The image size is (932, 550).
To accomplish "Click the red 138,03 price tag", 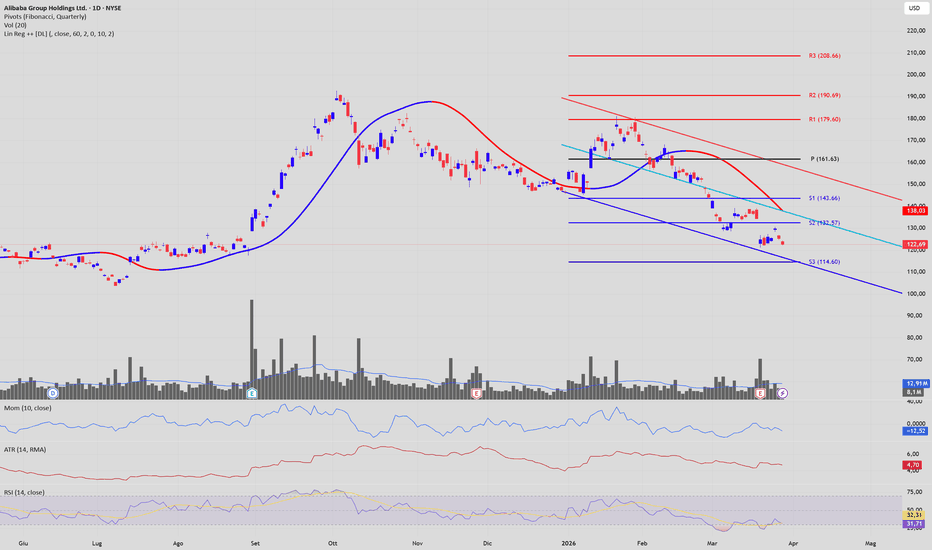I will click(915, 210).
